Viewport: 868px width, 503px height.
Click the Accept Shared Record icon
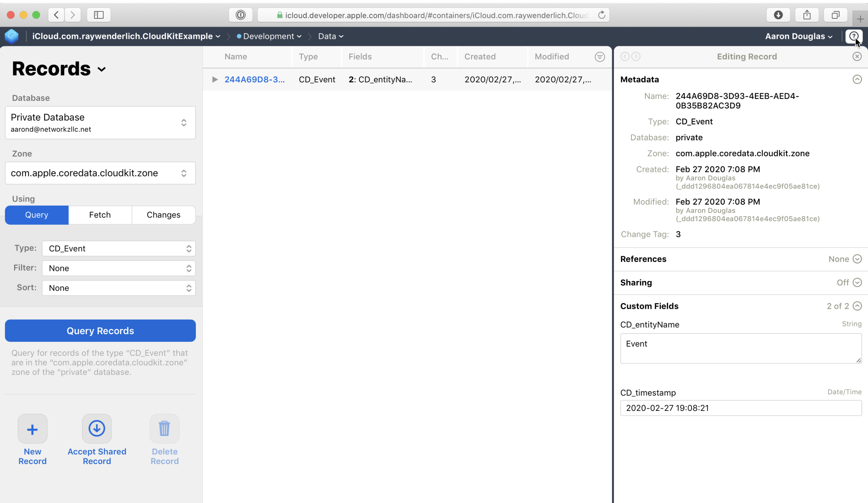97,429
